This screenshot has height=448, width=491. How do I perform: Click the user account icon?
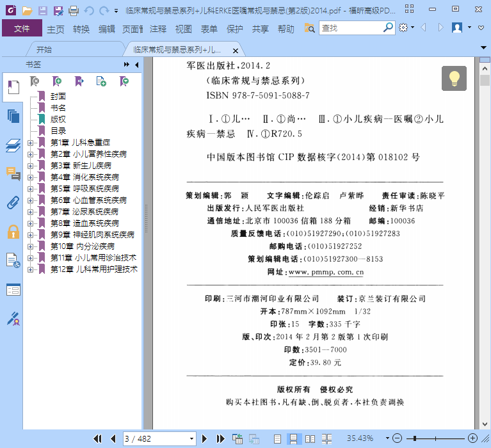coord(457,28)
